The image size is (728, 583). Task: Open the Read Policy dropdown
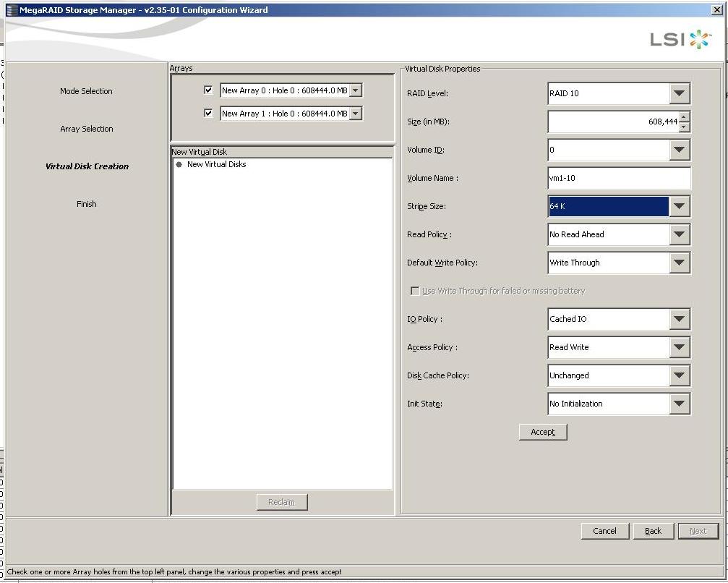[x=678, y=234]
